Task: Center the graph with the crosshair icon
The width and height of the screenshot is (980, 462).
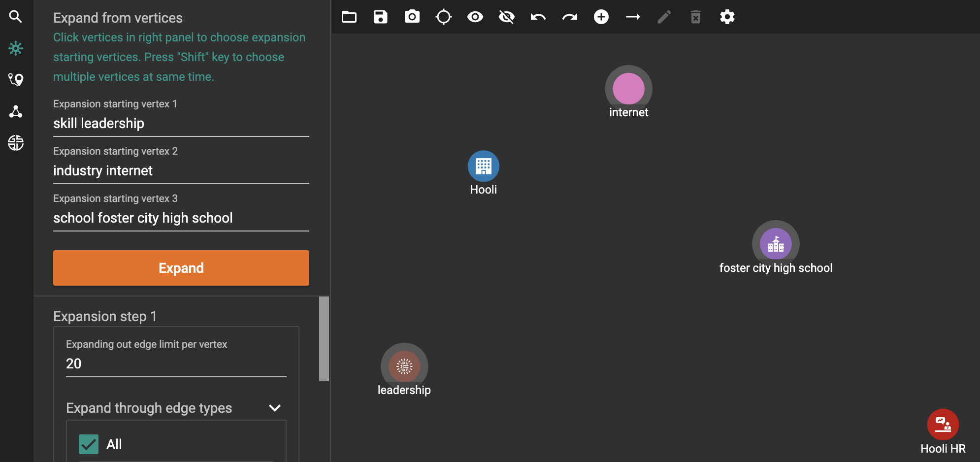Action: (444, 17)
